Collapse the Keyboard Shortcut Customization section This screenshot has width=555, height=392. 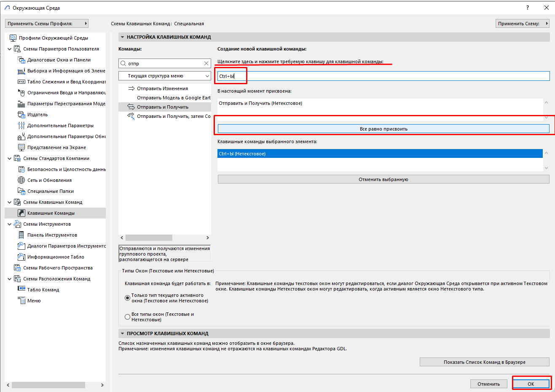[x=122, y=37]
